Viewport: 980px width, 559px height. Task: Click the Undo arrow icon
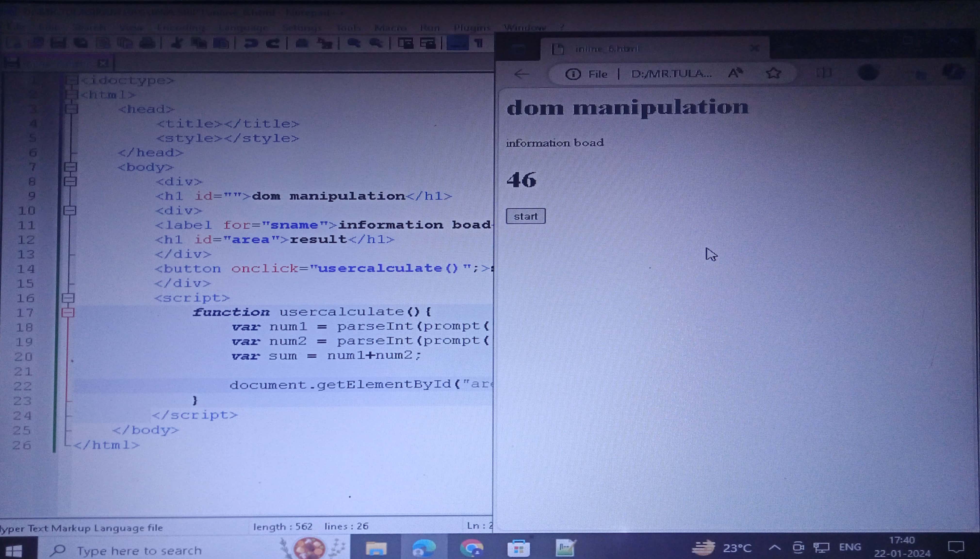click(x=251, y=43)
